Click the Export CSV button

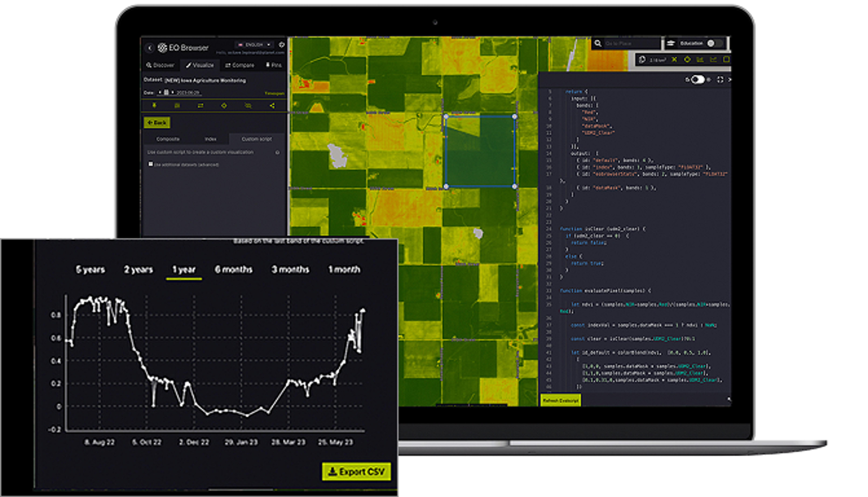[x=356, y=471]
